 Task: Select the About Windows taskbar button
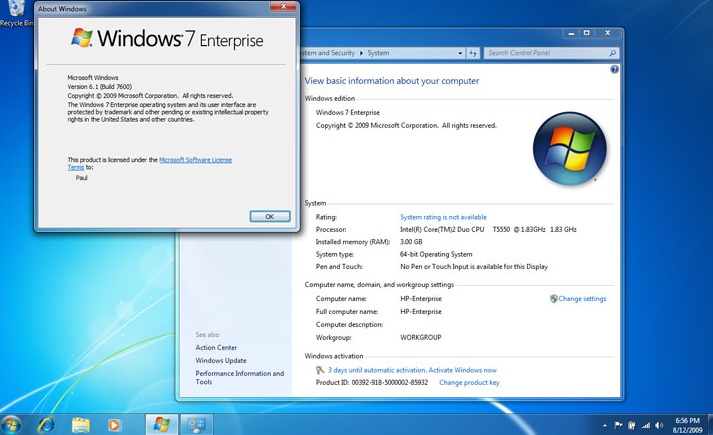click(161, 425)
